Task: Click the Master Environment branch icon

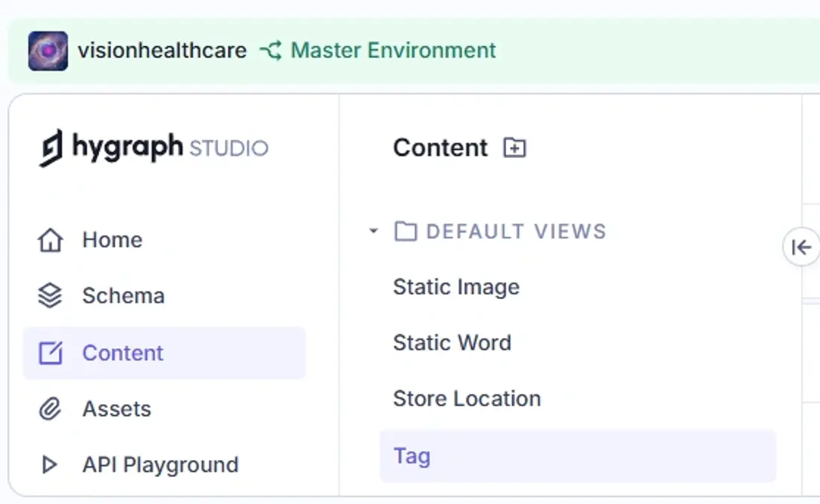Action: click(x=271, y=51)
